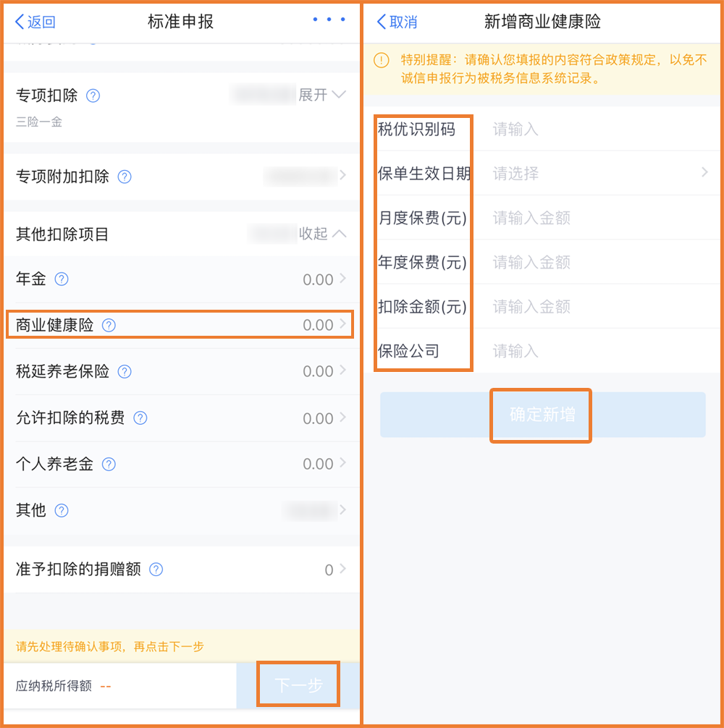The height and width of the screenshot is (728, 724).
Task: Tap the 年金 0.00 value
Action: click(318, 279)
